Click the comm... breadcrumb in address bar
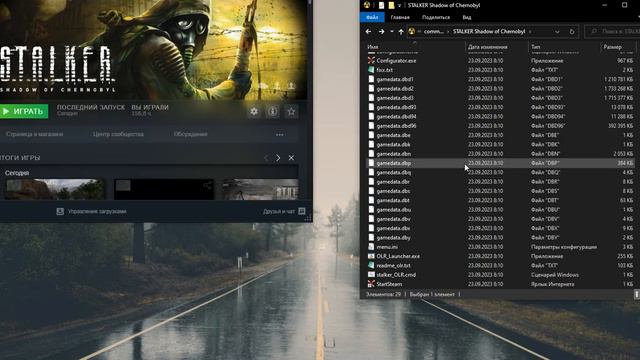 pyautogui.click(x=433, y=31)
